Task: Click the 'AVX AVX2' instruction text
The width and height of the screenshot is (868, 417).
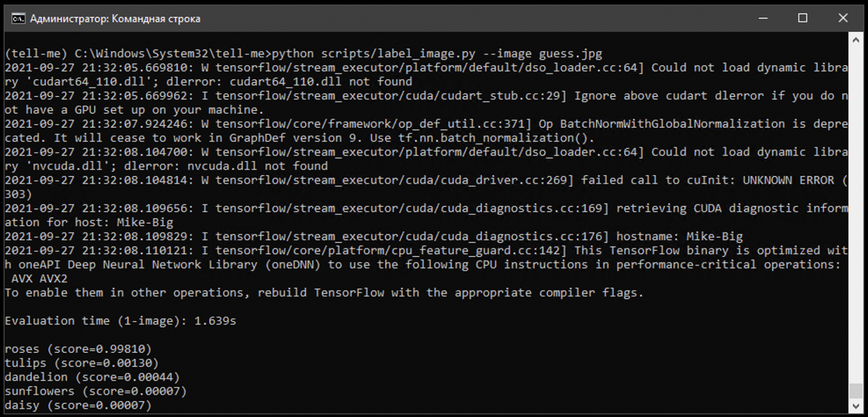Action: (x=39, y=279)
